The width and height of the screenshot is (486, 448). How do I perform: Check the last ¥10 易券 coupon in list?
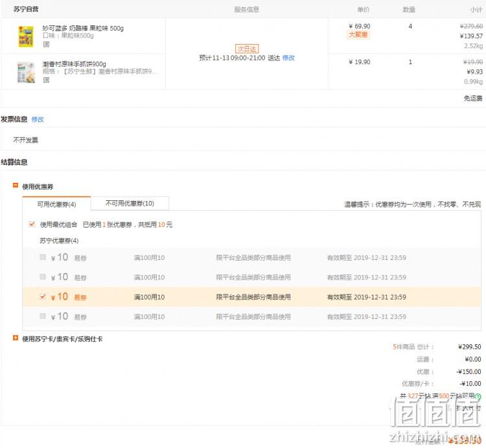[43, 316]
